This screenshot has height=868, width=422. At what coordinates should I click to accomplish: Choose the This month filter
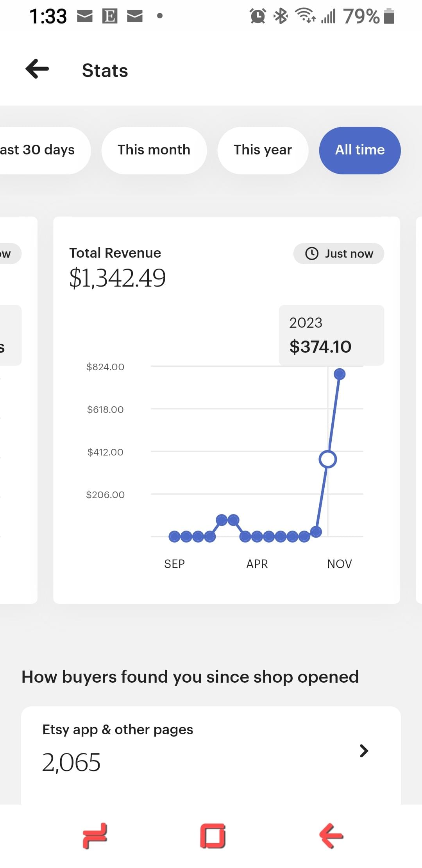154,150
